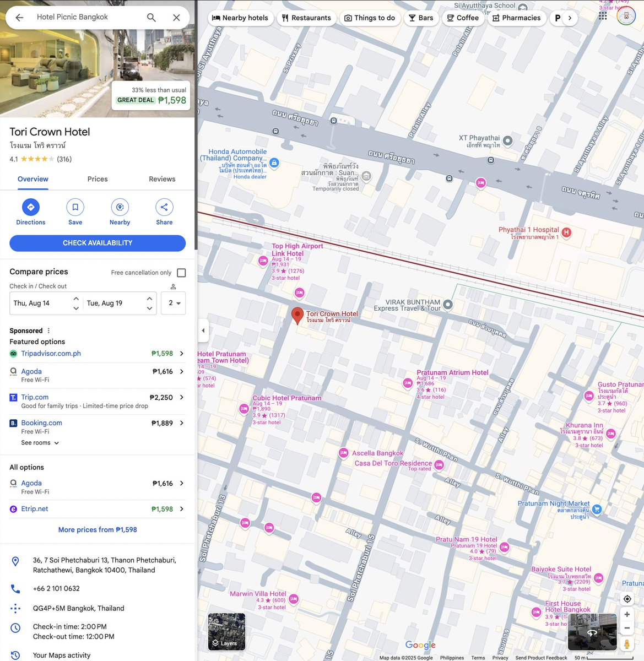Screen dimensions: 644x661
Task: Open the Google account avatar
Action: (626, 17)
